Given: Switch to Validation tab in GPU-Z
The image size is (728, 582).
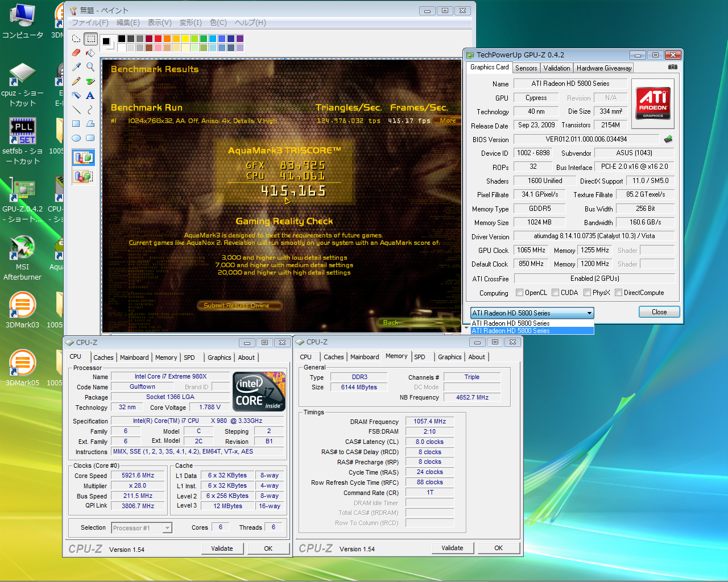Looking at the screenshot, I should tap(557, 68).
